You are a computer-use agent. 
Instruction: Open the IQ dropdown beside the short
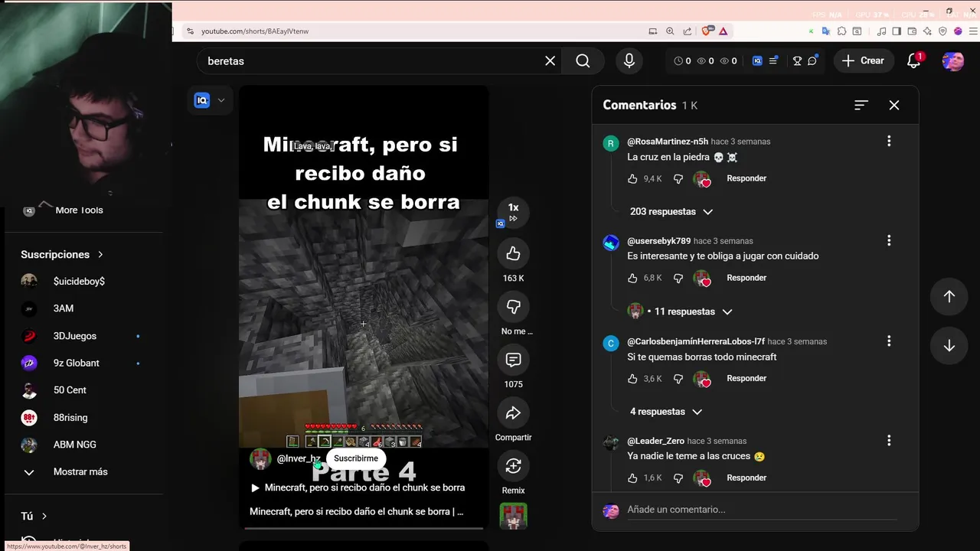210,100
